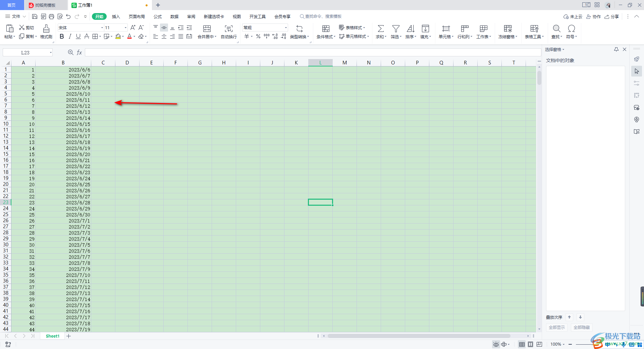The height and width of the screenshot is (349, 644).
Task: Open the Table Style (表格样式) dropdown
Action: tap(352, 28)
